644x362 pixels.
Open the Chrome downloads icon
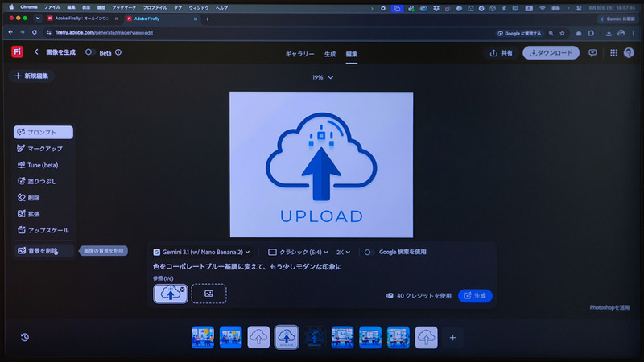(609, 33)
